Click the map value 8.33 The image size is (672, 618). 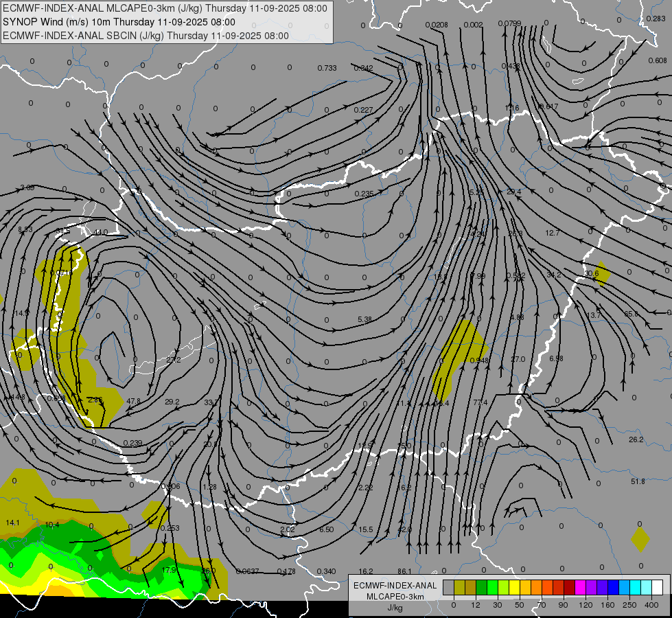tap(25, 229)
